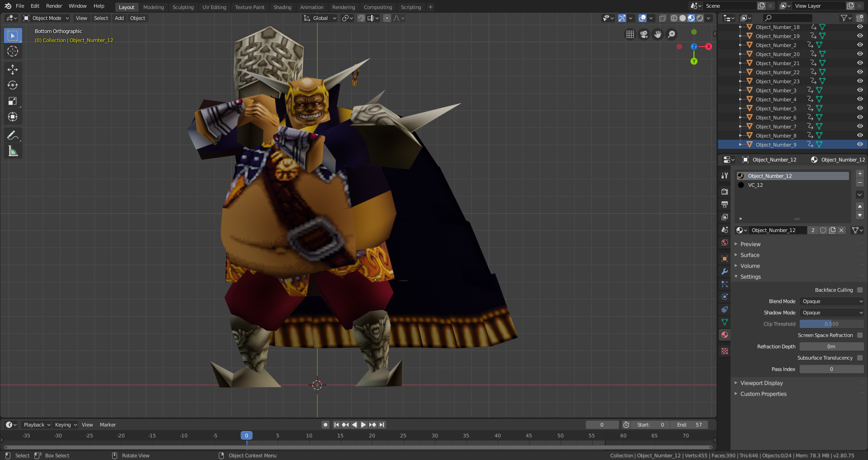The height and width of the screenshot is (460, 868).
Task: Open the Playback popover
Action: (37, 425)
